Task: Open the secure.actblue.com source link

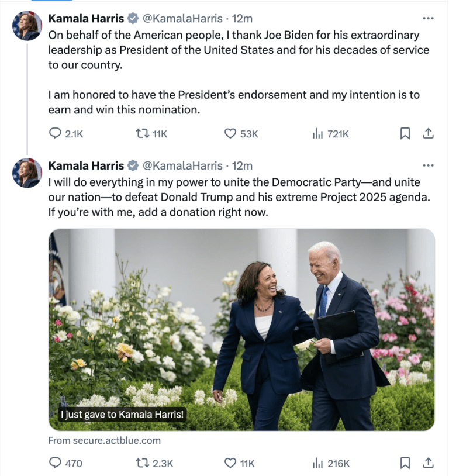Action: [x=104, y=440]
